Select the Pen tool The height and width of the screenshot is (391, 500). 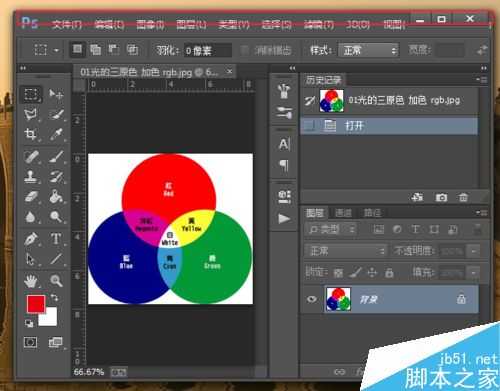click(x=31, y=239)
